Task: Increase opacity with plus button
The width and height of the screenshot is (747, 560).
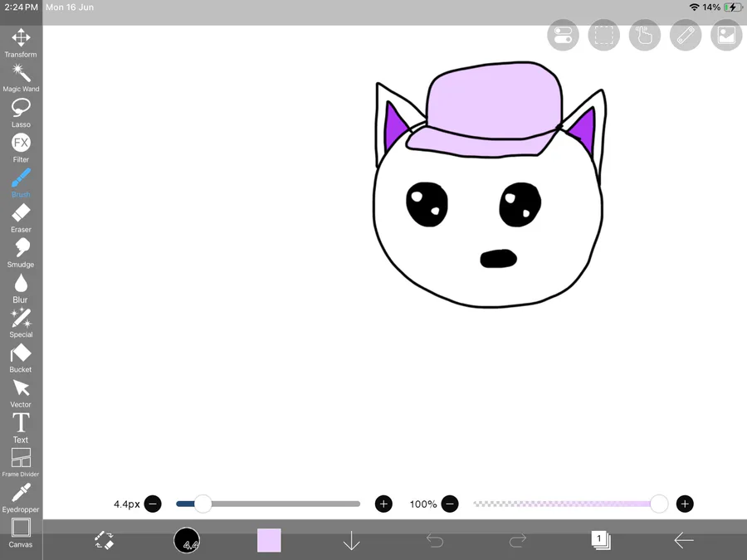Action: point(685,504)
